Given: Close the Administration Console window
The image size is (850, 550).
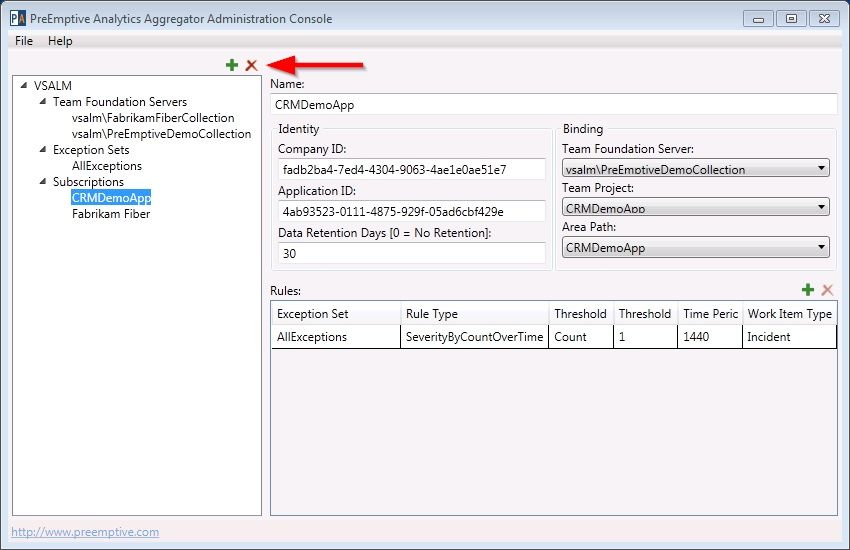Looking at the screenshot, I should click(825, 19).
